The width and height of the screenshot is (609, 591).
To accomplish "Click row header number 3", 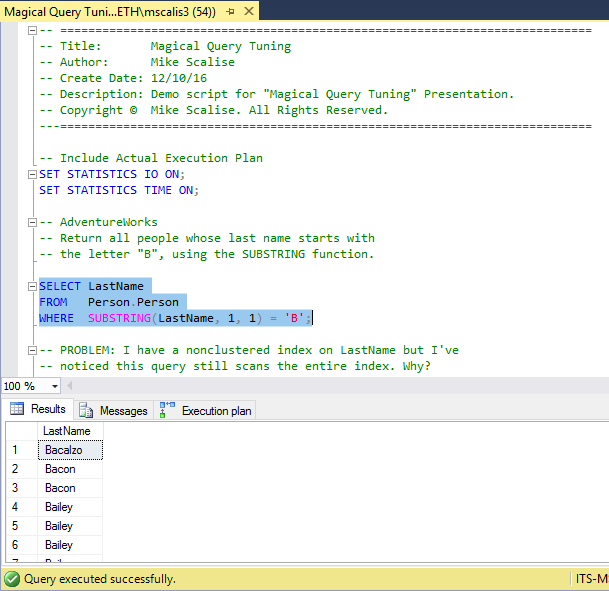I will [22, 488].
